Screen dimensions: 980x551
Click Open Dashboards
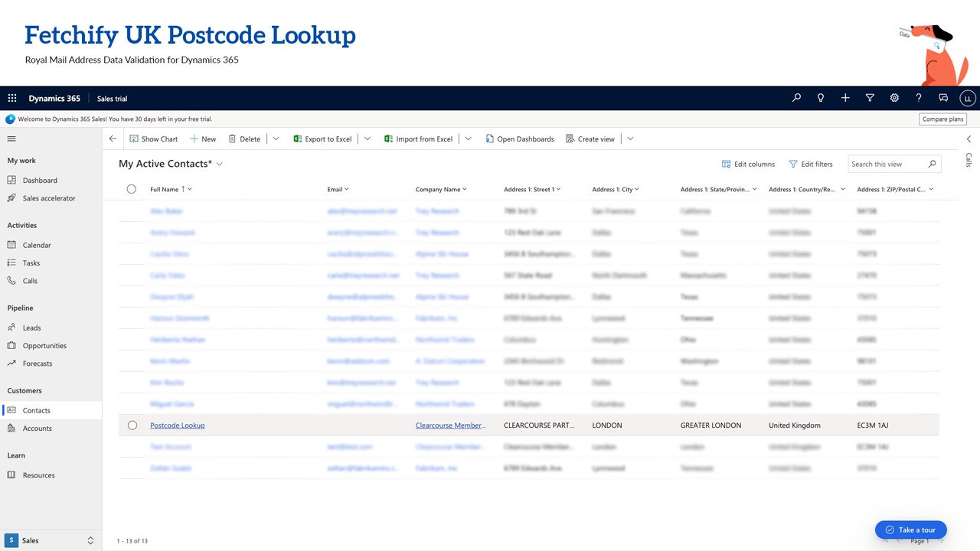[519, 139]
